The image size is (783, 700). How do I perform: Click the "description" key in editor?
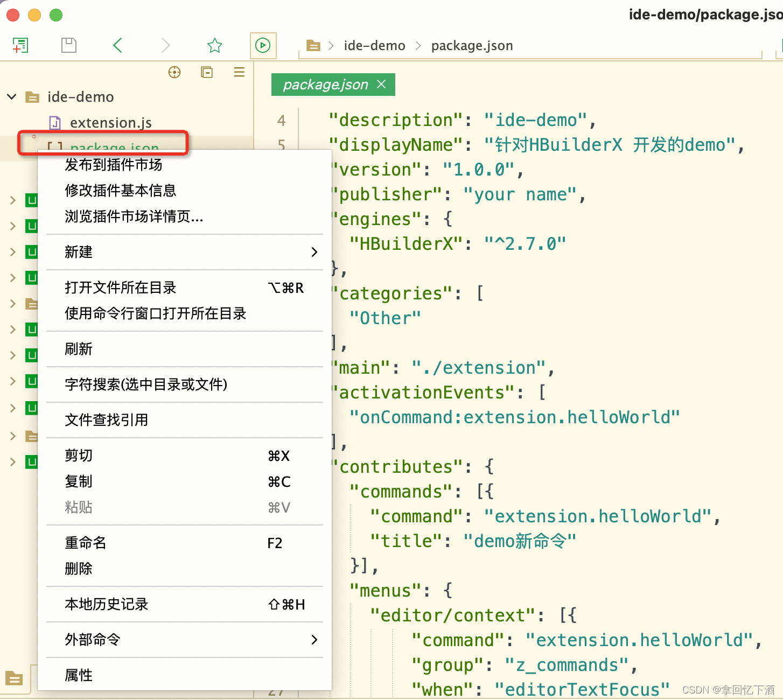(x=396, y=120)
